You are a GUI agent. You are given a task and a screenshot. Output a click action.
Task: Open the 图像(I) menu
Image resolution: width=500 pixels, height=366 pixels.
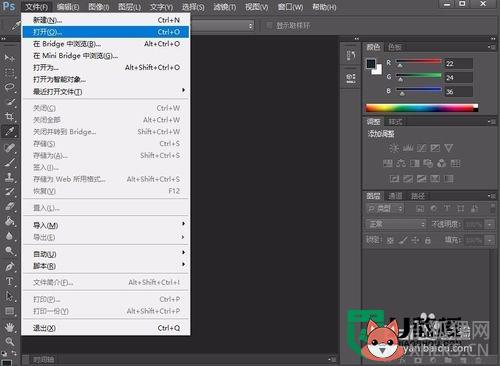[99, 7]
